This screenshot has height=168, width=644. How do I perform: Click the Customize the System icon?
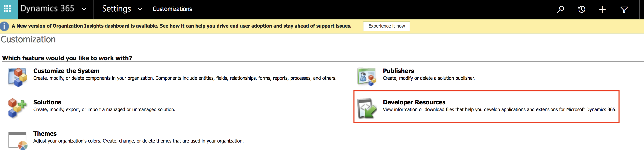point(17,77)
